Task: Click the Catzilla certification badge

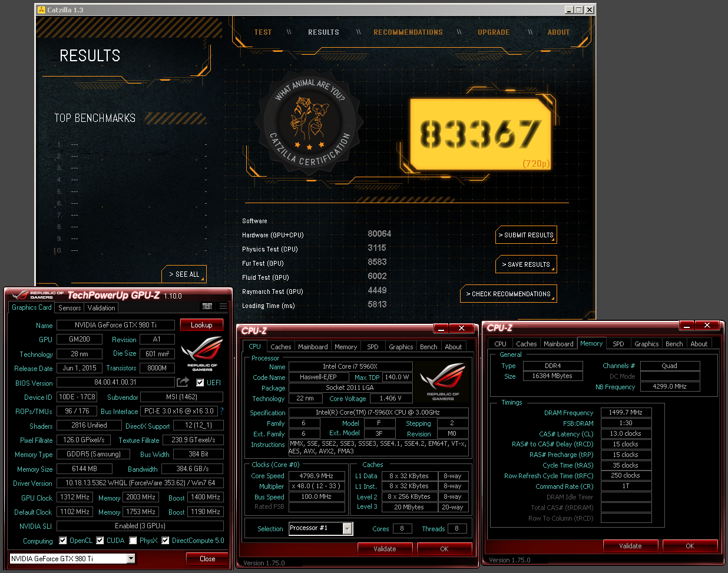Action: point(309,124)
